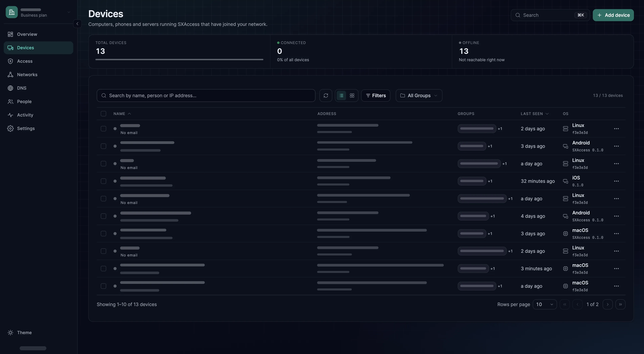Open the Devices sidebar item

38,48
